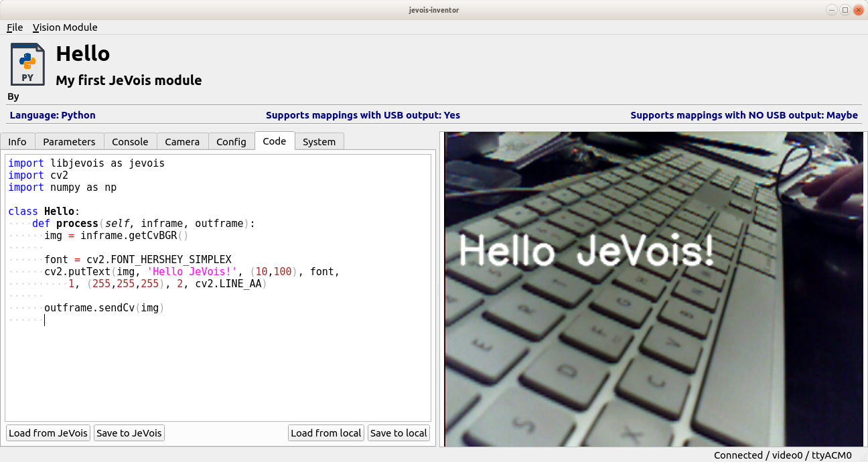The width and height of the screenshot is (868, 462).
Task: Click the 'class Hello:' code line
Action: [44, 212]
